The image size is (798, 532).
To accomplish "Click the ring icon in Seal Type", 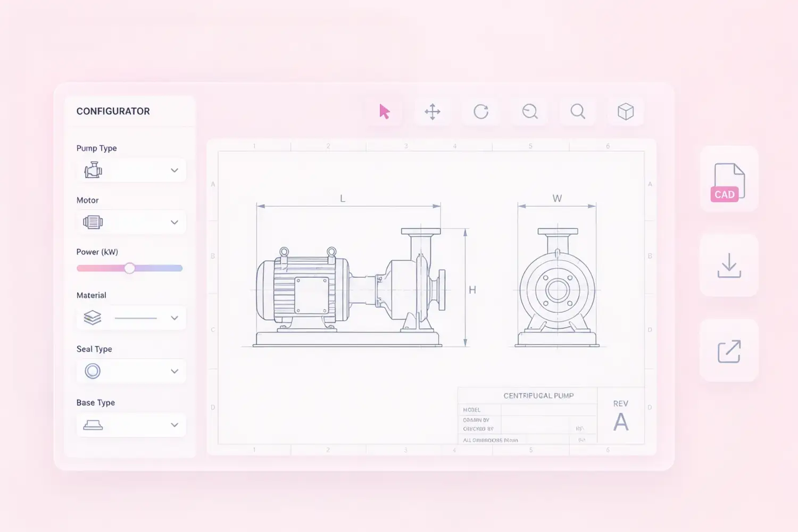I will click(x=93, y=371).
